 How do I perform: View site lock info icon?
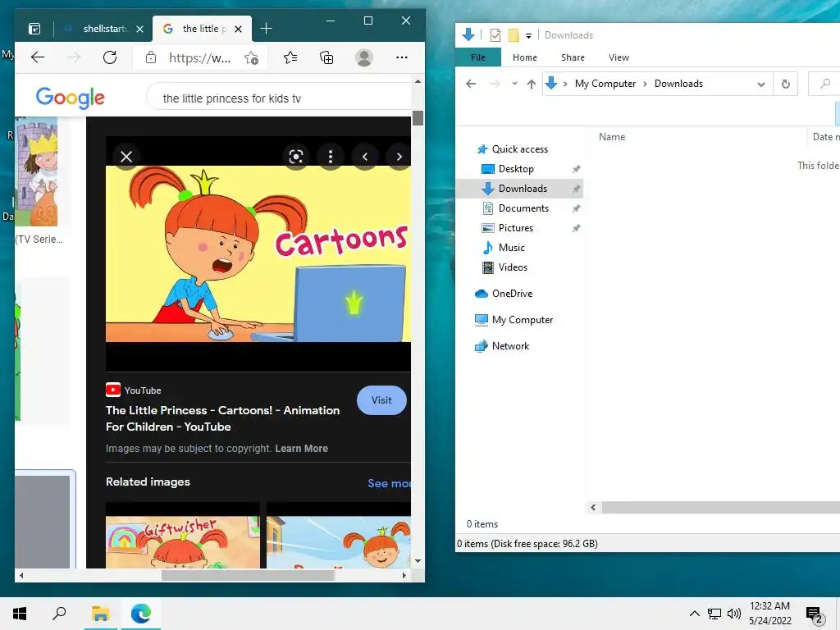point(151,57)
